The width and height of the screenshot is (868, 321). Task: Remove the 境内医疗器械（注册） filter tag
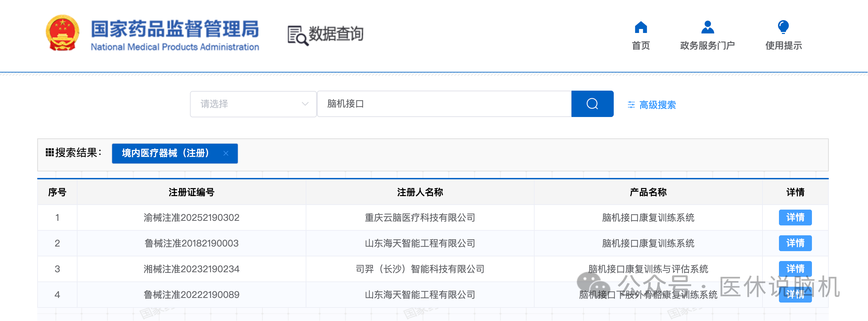pos(226,154)
